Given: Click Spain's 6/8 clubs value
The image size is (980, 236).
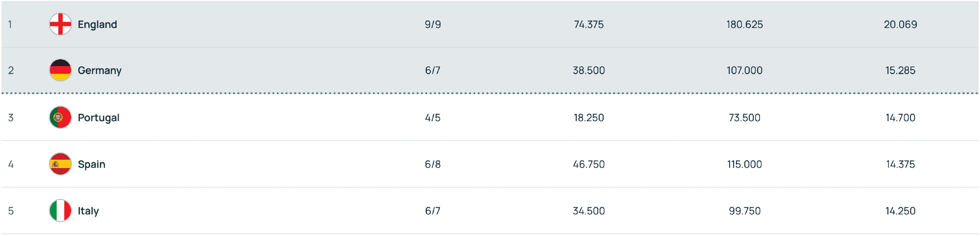Looking at the screenshot, I should click(433, 164).
